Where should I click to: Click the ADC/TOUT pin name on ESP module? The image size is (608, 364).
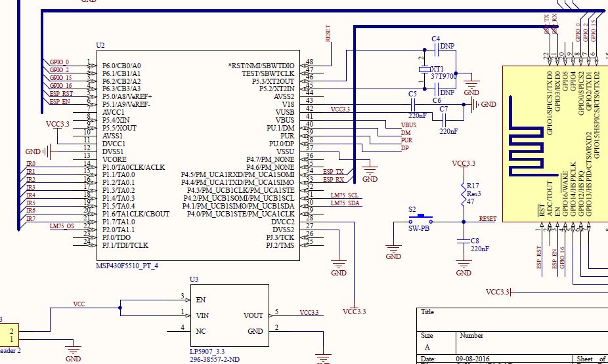coord(550,198)
